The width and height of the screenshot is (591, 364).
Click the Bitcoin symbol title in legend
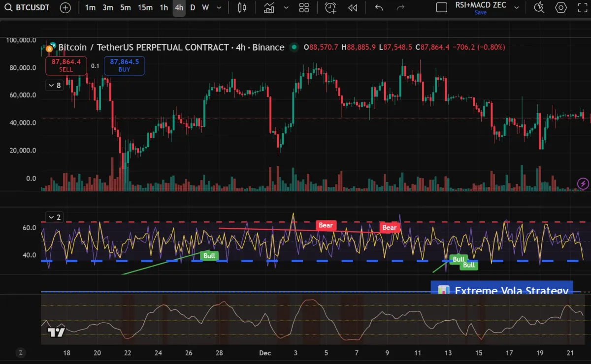coord(171,47)
